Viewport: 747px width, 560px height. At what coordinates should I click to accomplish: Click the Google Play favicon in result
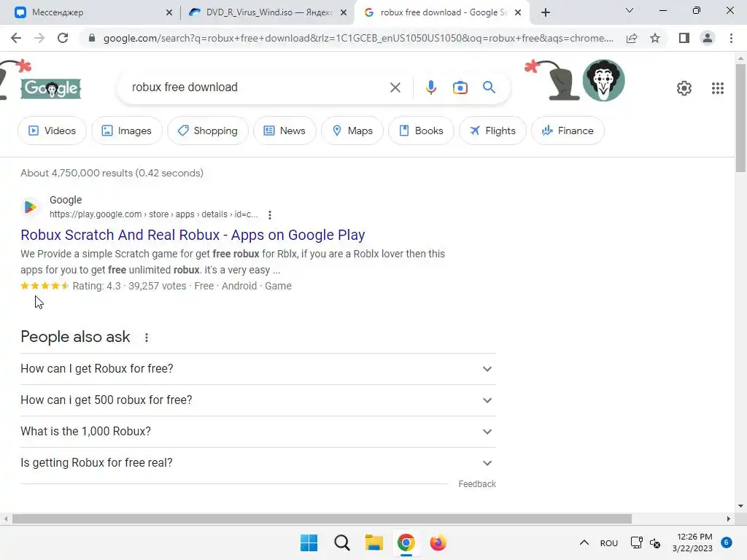(30, 206)
